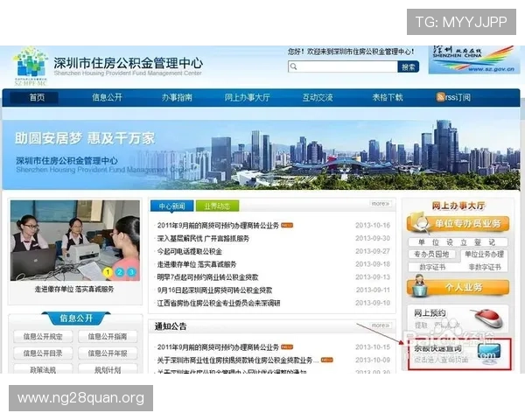Click the 非数字证书 link
Screen dimensions: 525x420
485,267
